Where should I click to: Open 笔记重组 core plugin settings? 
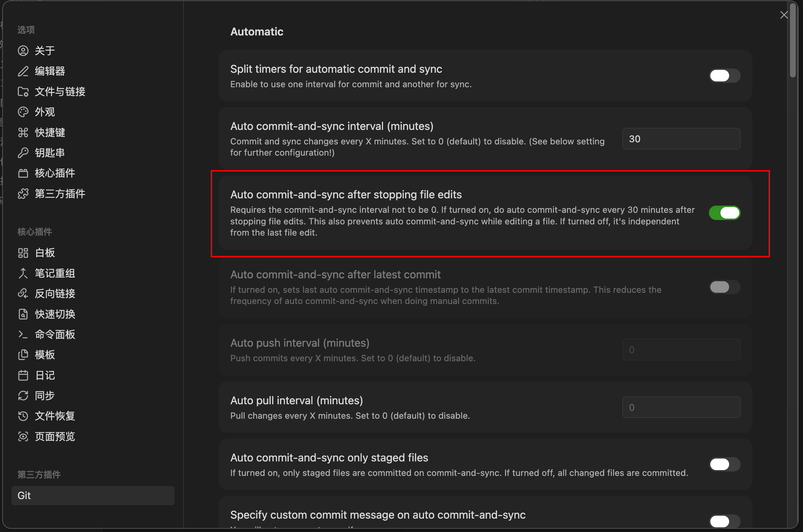(x=93, y=273)
